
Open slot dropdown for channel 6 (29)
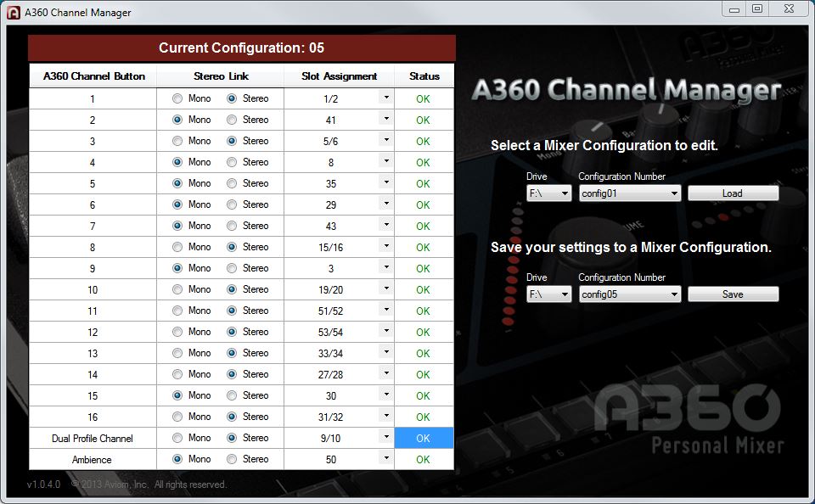click(385, 203)
